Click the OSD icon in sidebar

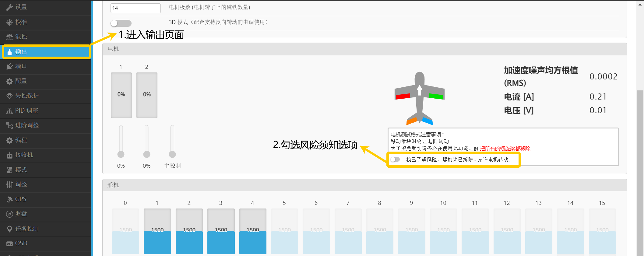(x=9, y=244)
